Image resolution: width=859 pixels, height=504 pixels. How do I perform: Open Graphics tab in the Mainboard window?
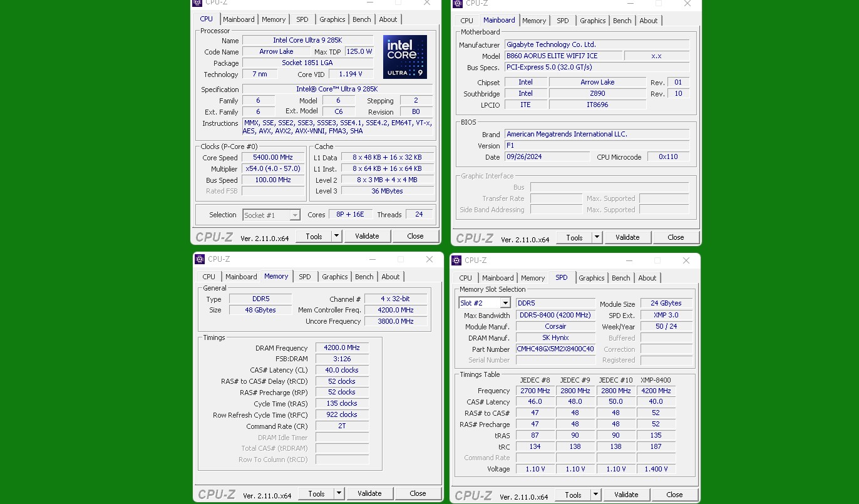[x=592, y=21]
